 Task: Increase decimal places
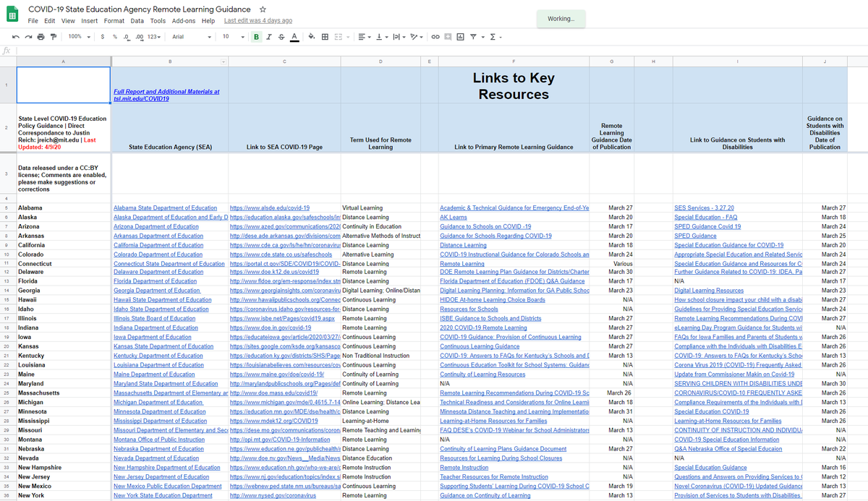click(x=138, y=37)
